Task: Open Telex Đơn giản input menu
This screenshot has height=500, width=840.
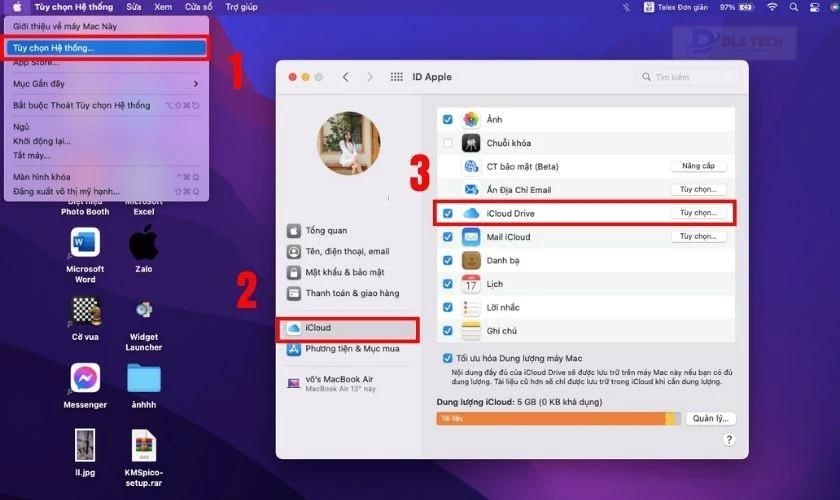Action: (x=676, y=7)
